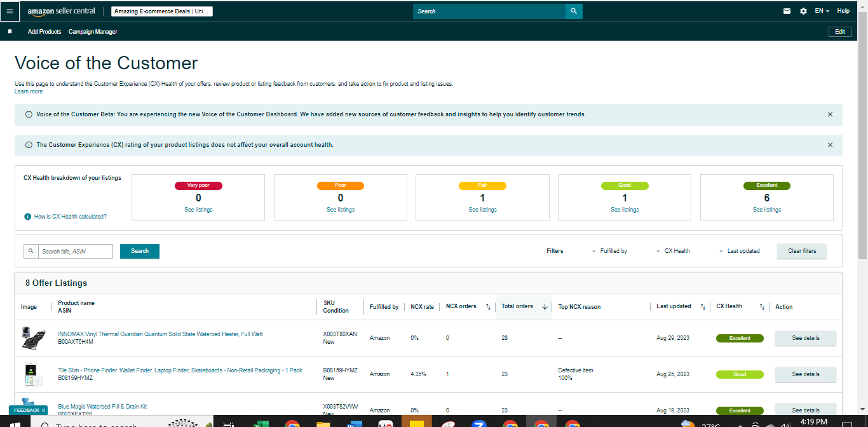The width and height of the screenshot is (868, 427).
Task: Click Excellent badge in INNOMAX row
Action: tap(740, 338)
